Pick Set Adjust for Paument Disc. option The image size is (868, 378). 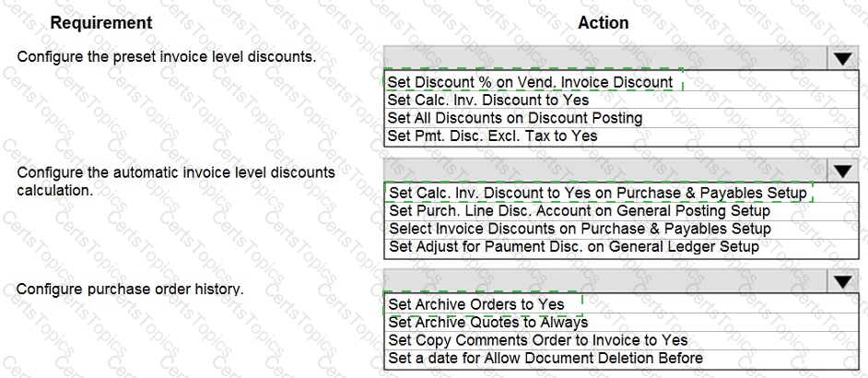click(573, 246)
